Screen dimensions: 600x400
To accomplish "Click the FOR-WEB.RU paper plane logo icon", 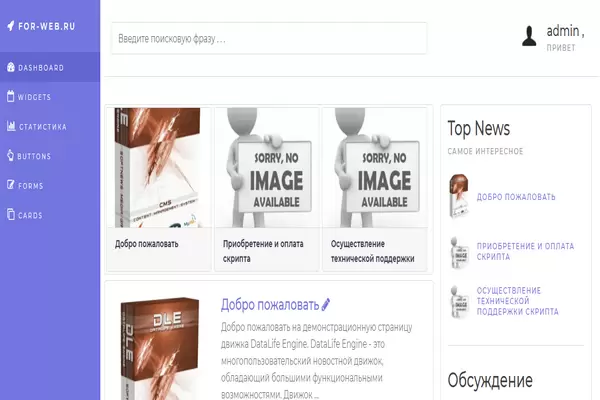I will [10, 26].
